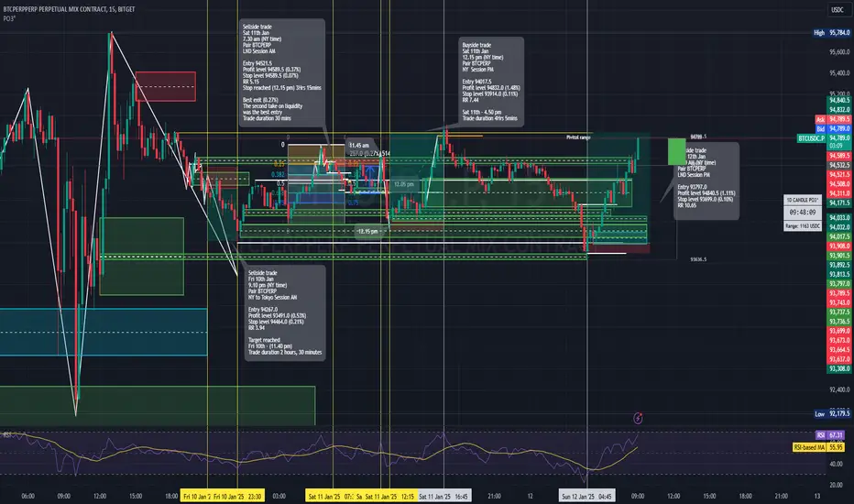
Task: Click the 13 date axis label
Action: click(817, 497)
